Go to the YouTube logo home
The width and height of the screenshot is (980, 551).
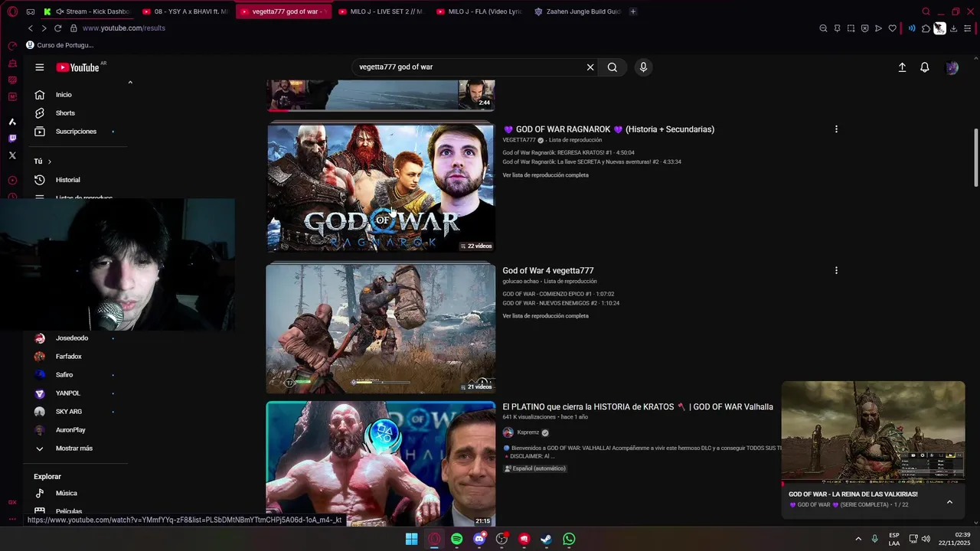pos(79,67)
